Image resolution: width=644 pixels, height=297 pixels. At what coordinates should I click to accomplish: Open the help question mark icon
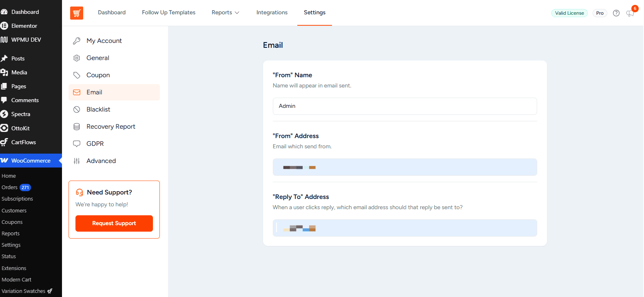(616, 13)
